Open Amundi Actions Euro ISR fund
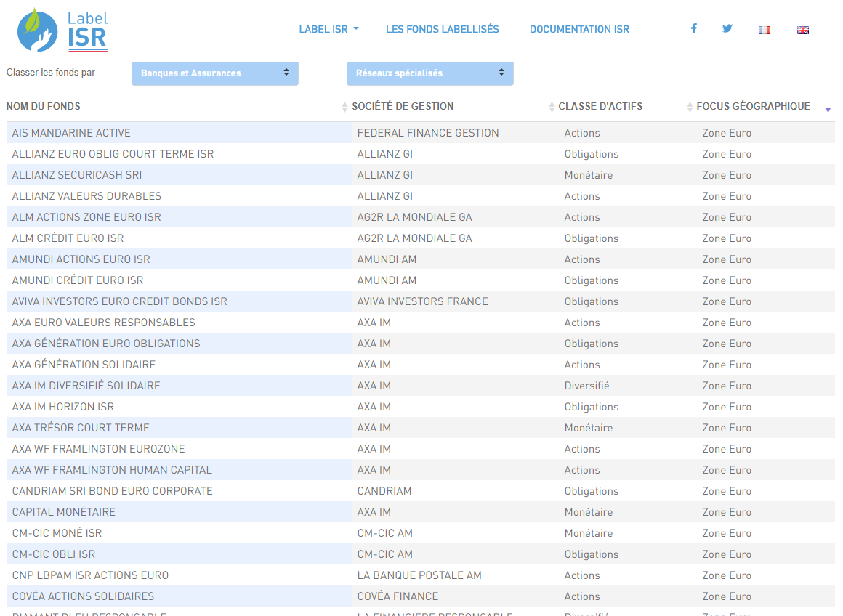Screen dimensions: 843x616 coord(81,259)
